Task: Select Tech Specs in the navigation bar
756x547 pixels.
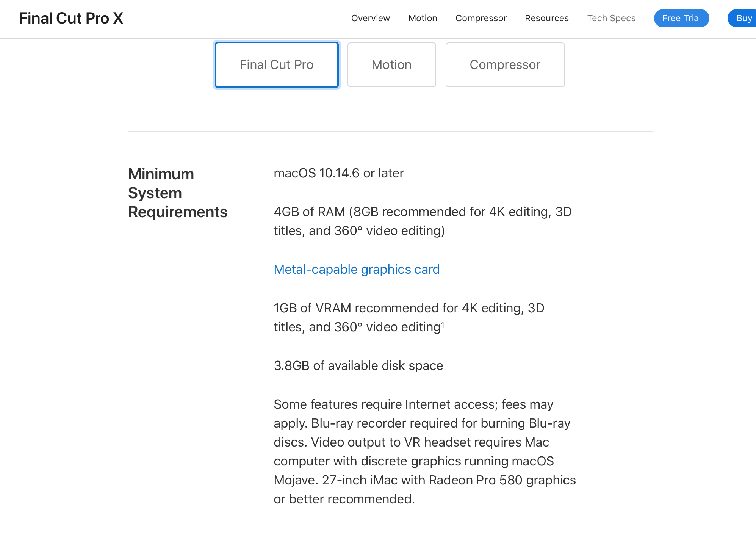Action: coord(611,18)
